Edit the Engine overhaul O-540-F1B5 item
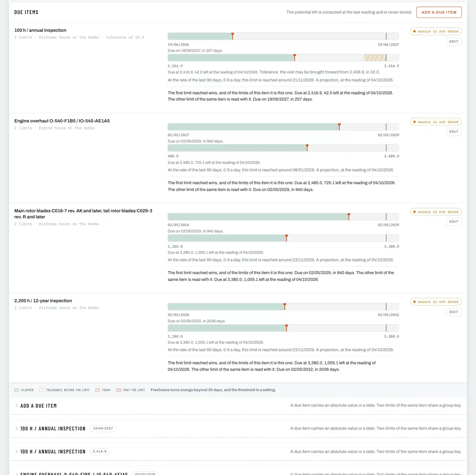This screenshot has width=476, height=475. (x=453, y=132)
